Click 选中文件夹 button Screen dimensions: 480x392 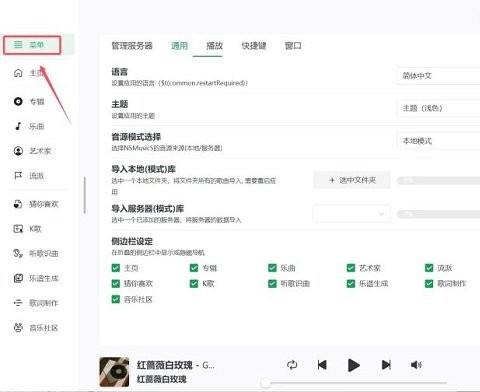(x=352, y=180)
